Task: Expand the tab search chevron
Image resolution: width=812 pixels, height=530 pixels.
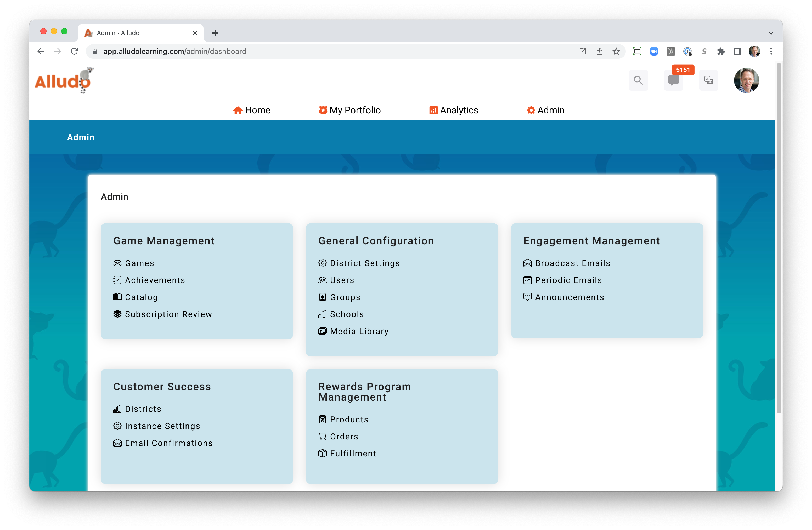Action: click(x=771, y=33)
